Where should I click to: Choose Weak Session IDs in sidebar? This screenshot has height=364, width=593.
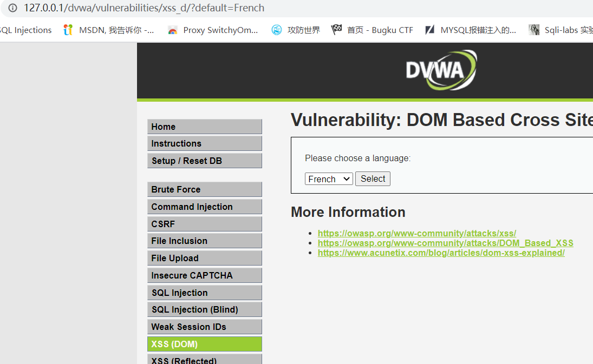point(204,327)
